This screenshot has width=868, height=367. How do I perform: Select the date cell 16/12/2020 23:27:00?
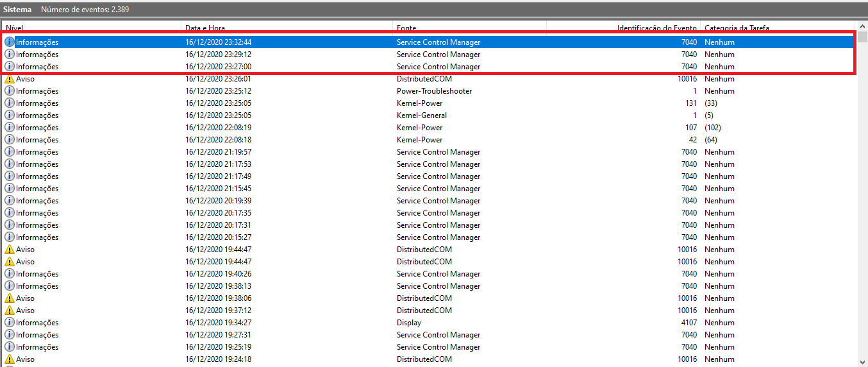point(219,67)
